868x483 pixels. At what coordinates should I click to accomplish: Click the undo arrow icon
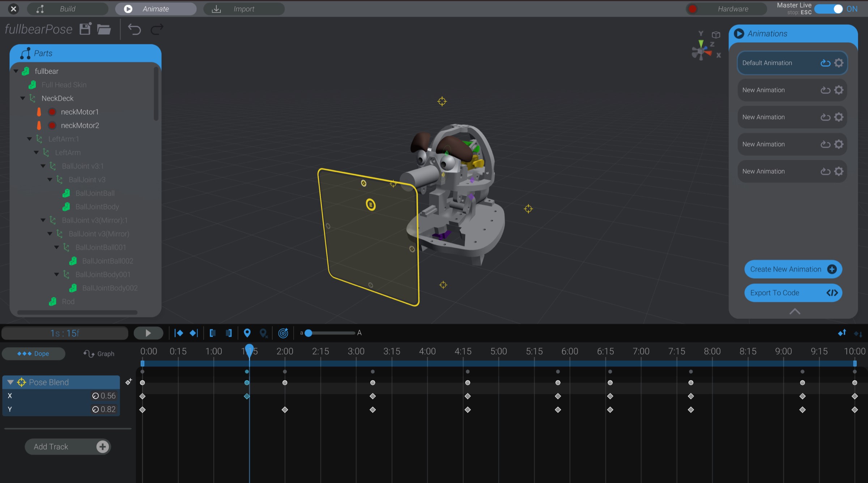point(134,29)
